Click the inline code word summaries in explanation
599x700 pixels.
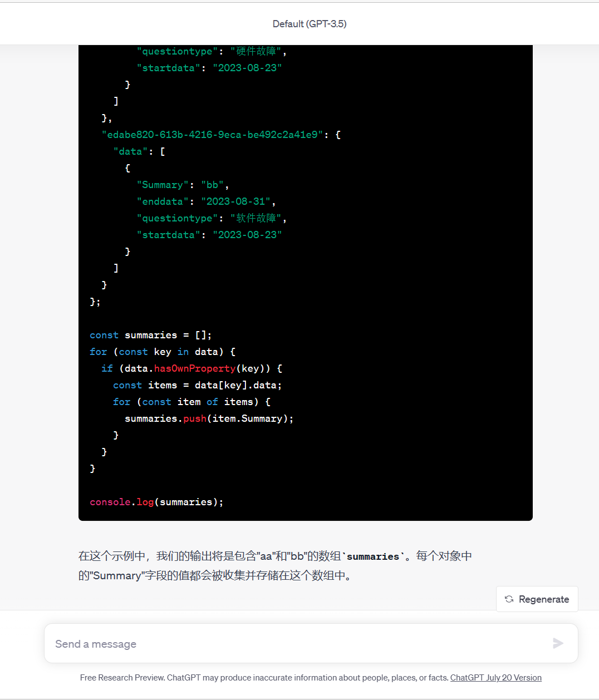pyautogui.click(x=373, y=556)
